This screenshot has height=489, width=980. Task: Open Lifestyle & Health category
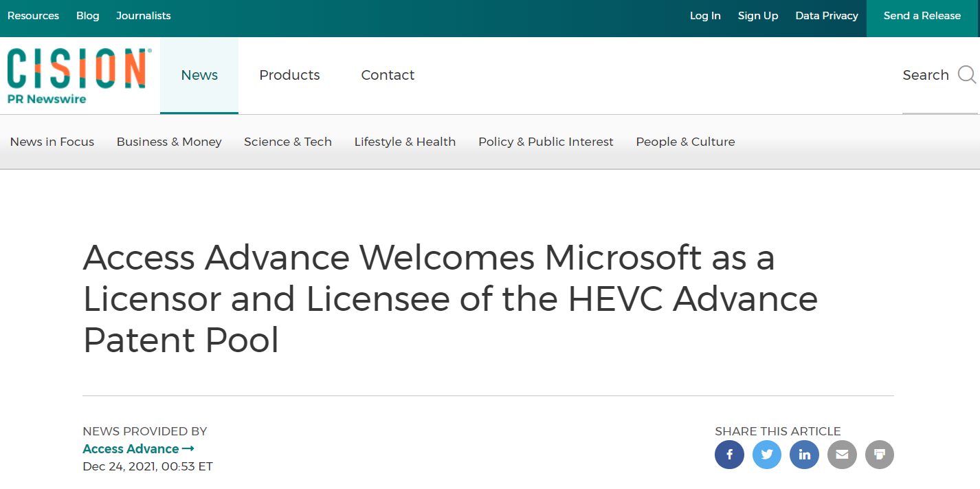405,142
